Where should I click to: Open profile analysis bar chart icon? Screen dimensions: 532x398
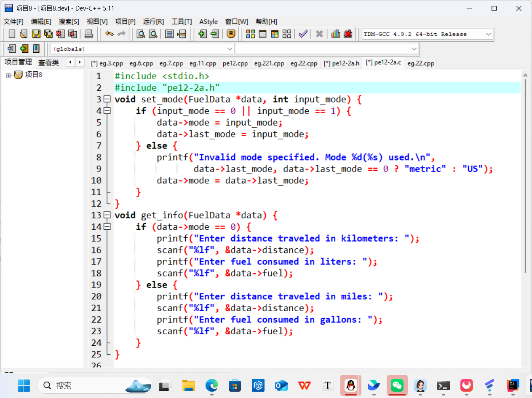click(336, 34)
